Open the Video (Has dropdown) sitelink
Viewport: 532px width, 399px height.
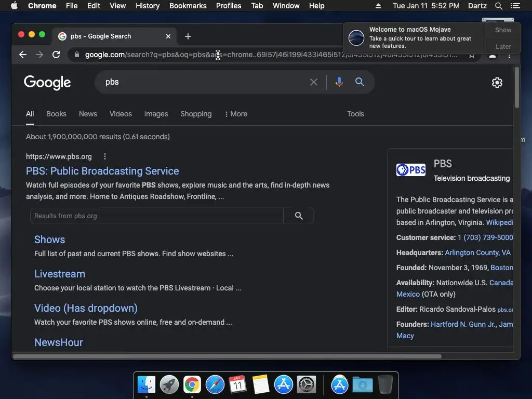point(86,308)
